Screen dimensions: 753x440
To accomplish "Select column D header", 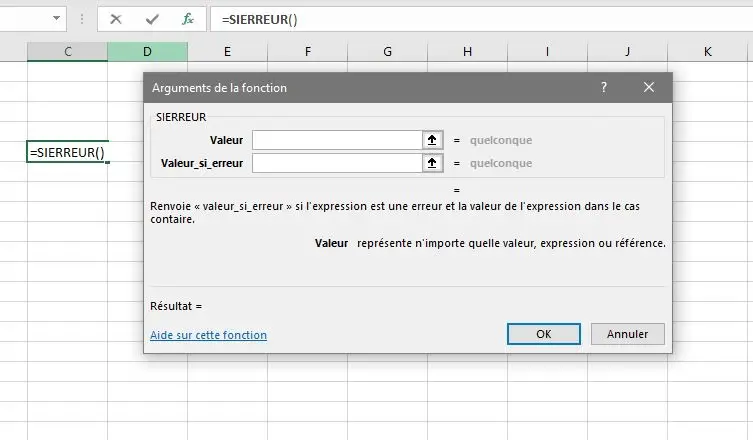I will pyautogui.click(x=147, y=51).
